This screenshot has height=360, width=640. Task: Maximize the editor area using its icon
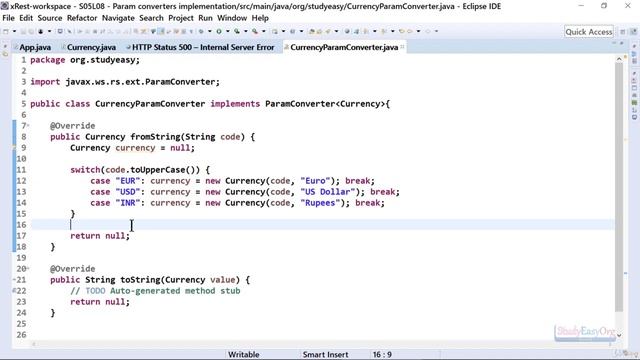(621, 43)
